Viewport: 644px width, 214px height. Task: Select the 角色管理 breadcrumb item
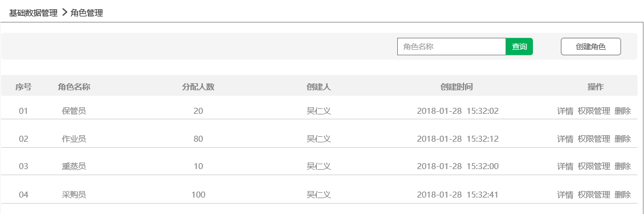(x=86, y=13)
